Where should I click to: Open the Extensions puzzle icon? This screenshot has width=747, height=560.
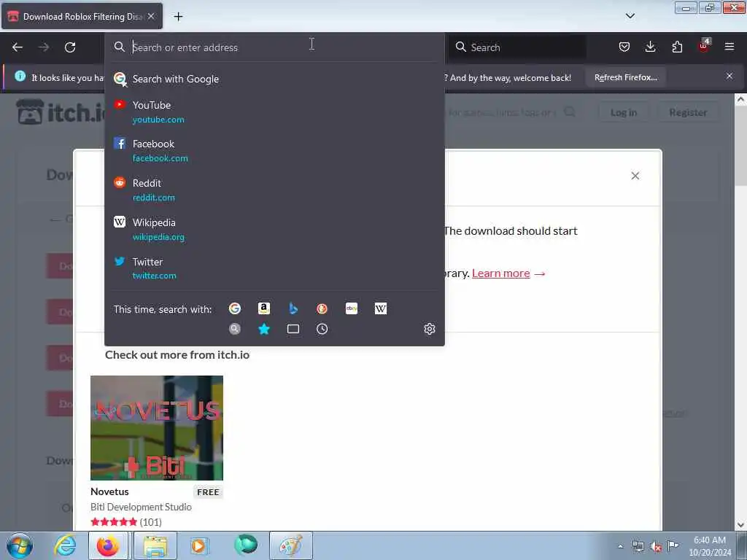pyautogui.click(x=677, y=47)
